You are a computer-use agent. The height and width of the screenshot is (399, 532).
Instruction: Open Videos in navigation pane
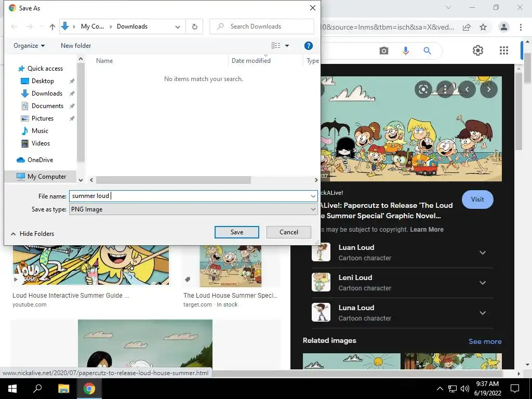tap(41, 143)
